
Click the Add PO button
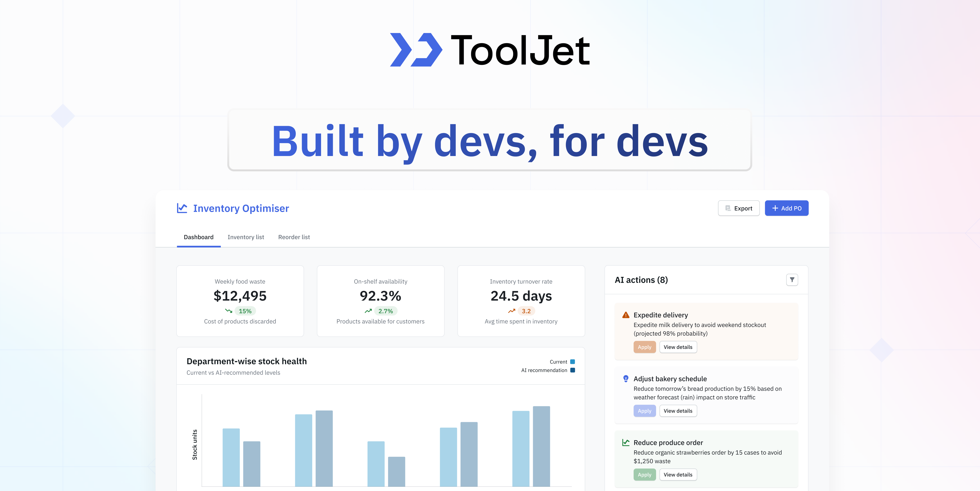pyautogui.click(x=786, y=208)
